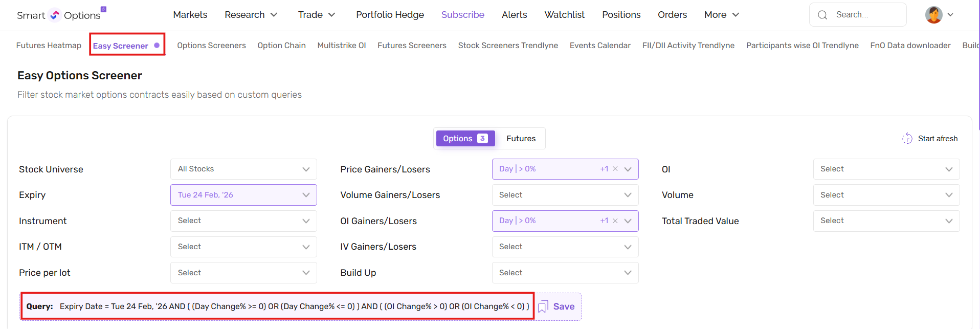
Task: Click the Start afresh reset icon
Action: [907, 139]
